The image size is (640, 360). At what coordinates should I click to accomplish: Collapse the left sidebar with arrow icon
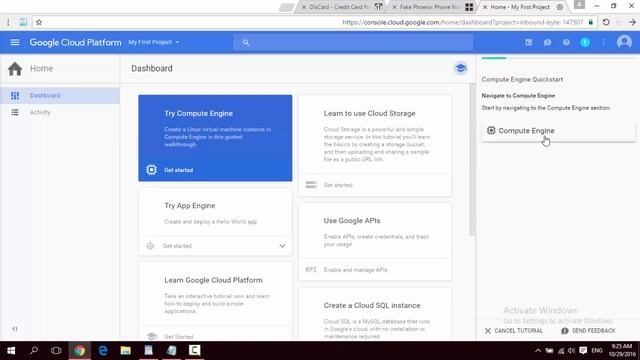click(x=15, y=329)
